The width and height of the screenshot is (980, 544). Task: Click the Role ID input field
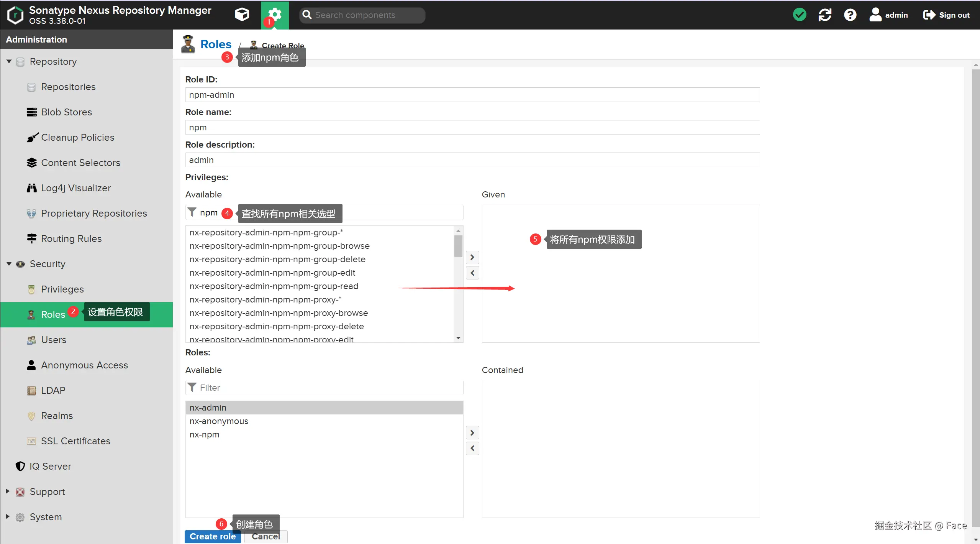pos(472,95)
